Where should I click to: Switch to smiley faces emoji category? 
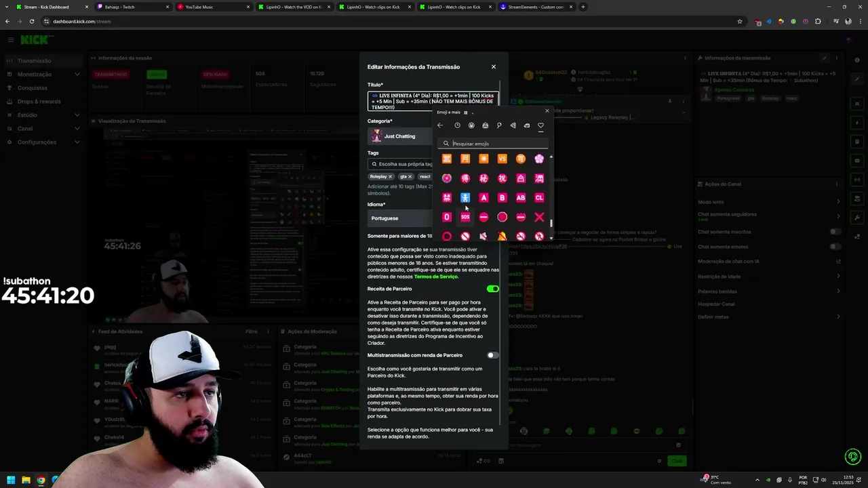(x=471, y=125)
